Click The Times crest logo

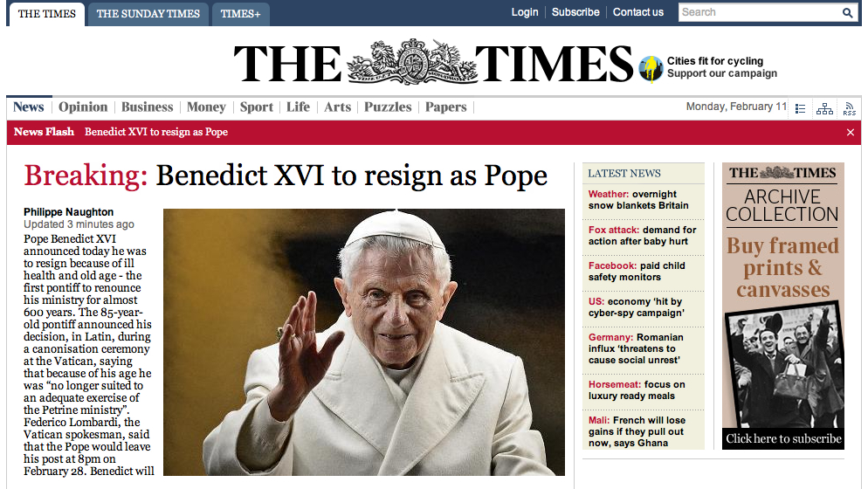tap(412, 63)
